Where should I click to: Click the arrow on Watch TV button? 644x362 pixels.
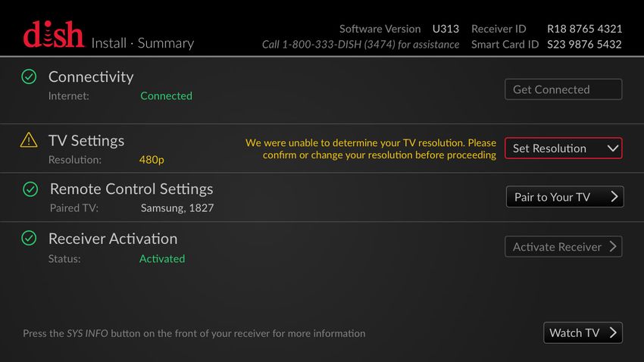(613, 332)
